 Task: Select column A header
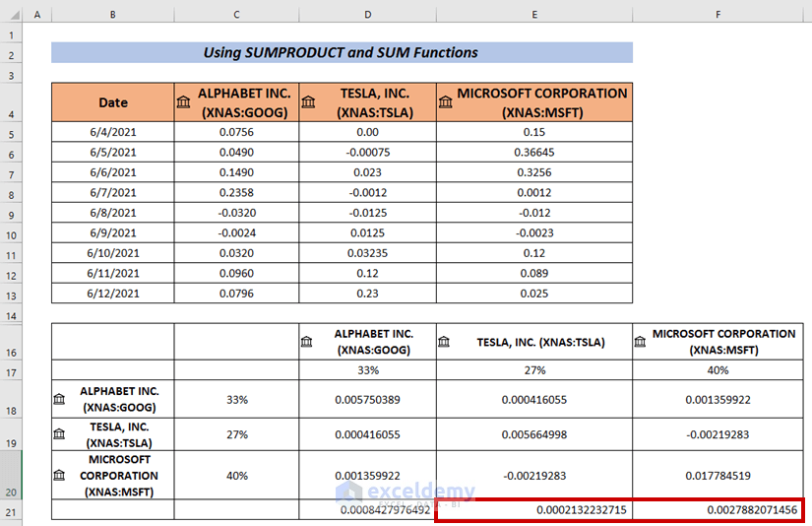point(37,15)
